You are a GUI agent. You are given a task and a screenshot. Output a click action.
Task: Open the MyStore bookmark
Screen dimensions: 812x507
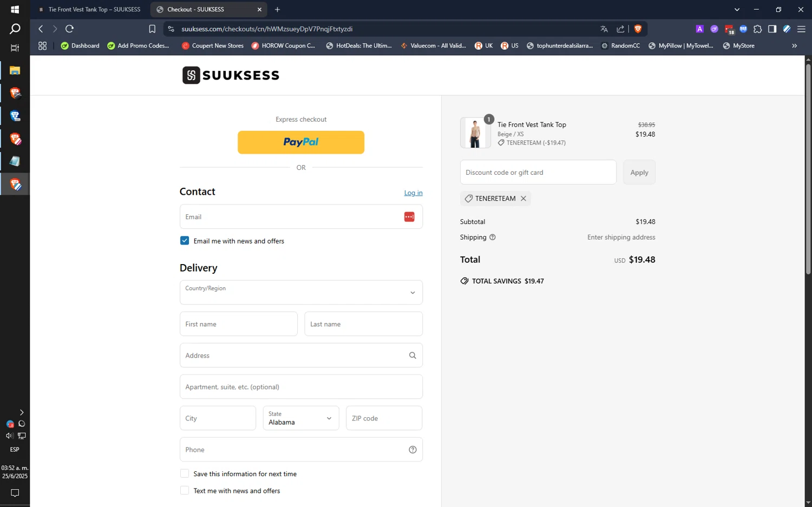[x=738, y=46]
